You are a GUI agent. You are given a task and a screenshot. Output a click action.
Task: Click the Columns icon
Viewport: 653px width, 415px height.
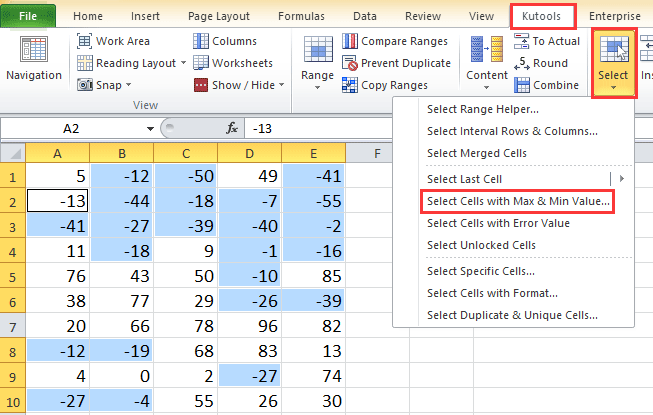point(201,41)
